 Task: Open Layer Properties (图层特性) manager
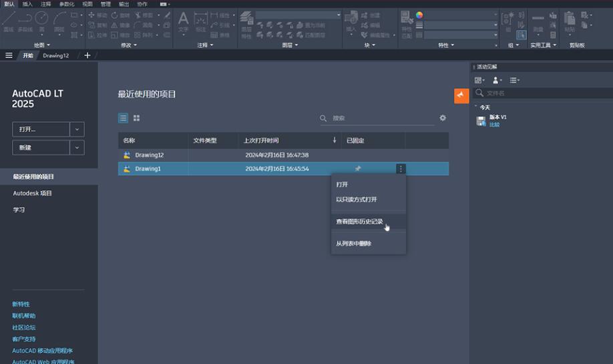coord(246,25)
